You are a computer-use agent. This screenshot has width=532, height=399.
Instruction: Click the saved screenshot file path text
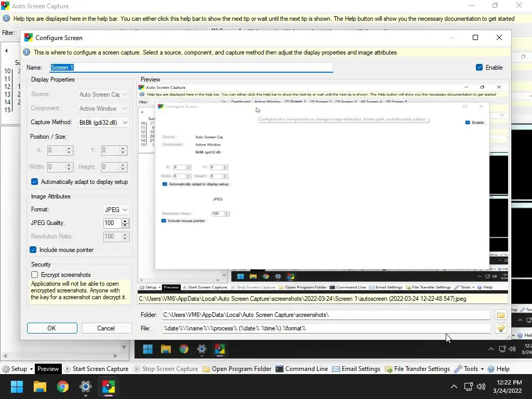[x=302, y=299]
